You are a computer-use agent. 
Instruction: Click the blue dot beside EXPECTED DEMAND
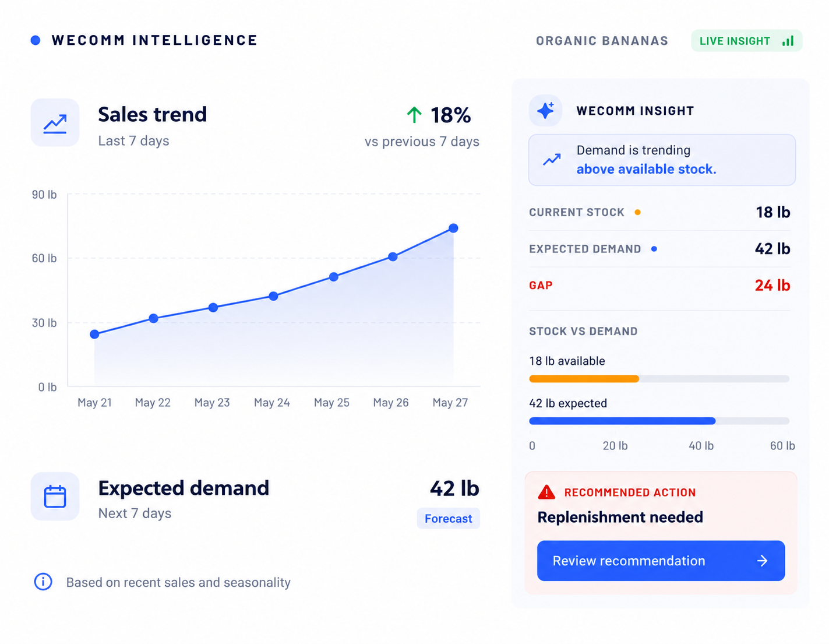pos(654,249)
